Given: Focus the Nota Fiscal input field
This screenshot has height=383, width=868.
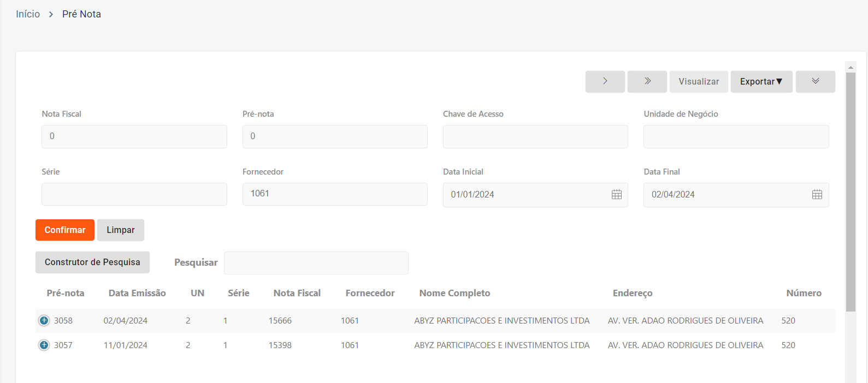Looking at the screenshot, I should click(x=134, y=136).
